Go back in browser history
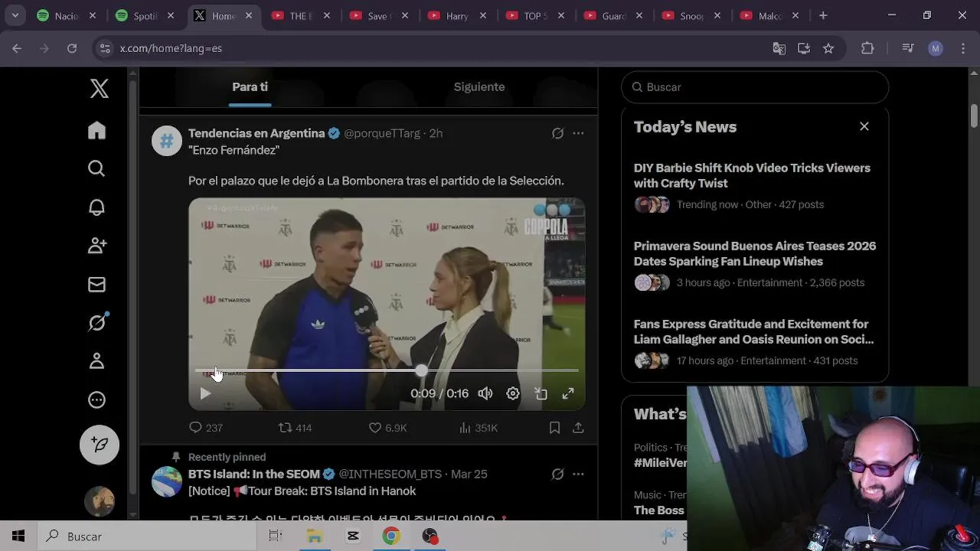 tap(17, 48)
